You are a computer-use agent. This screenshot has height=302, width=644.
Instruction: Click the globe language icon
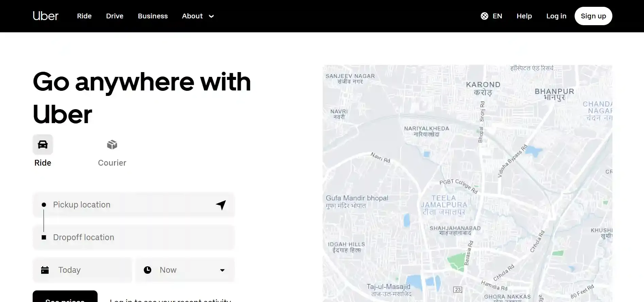[x=485, y=16]
